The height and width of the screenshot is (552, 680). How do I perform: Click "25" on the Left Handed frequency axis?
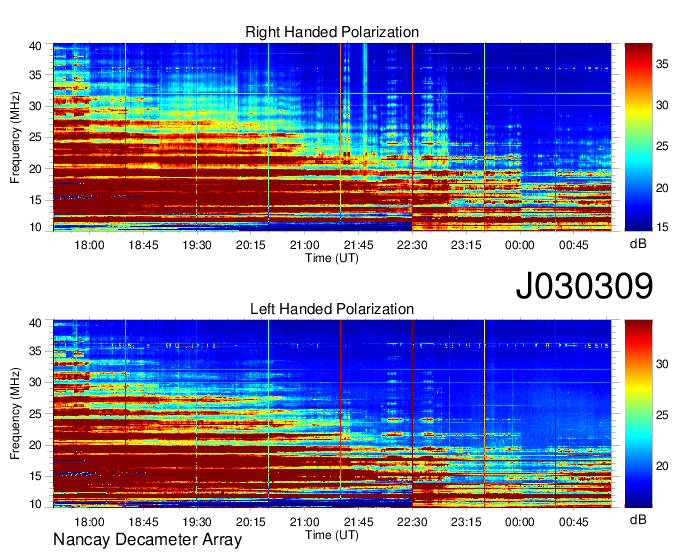click(x=35, y=414)
